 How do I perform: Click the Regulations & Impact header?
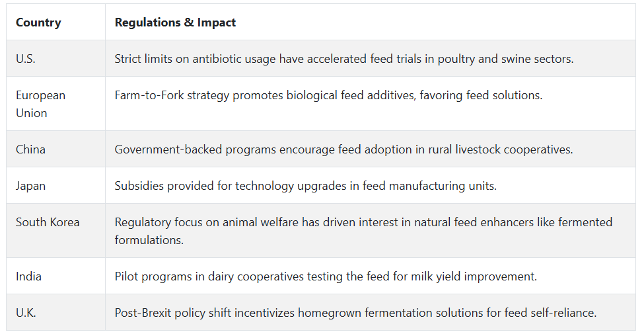point(175,22)
